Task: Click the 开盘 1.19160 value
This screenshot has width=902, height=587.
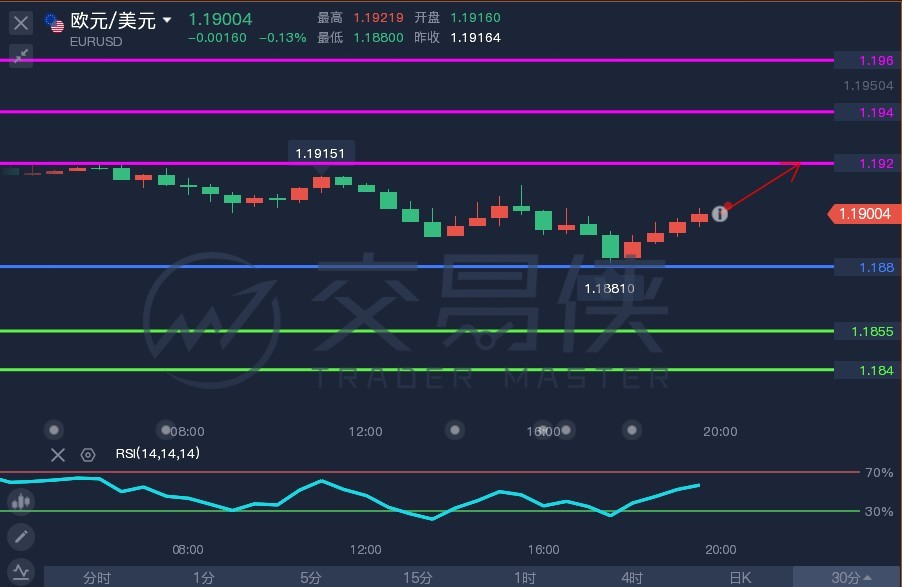Action: tap(475, 18)
